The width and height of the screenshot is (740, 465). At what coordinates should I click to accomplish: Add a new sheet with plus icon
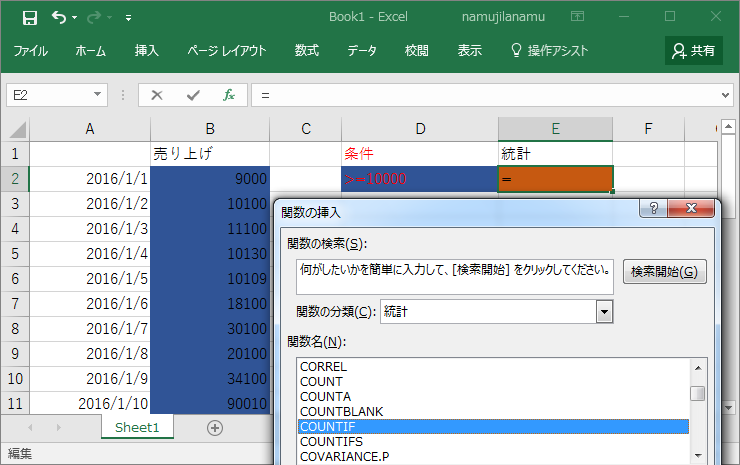pyautogui.click(x=215, y=428)
